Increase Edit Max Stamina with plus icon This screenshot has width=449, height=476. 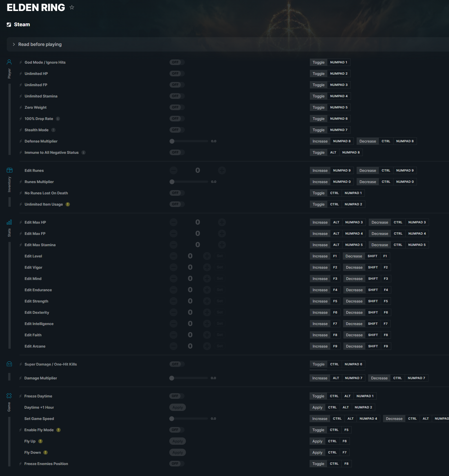222,245
